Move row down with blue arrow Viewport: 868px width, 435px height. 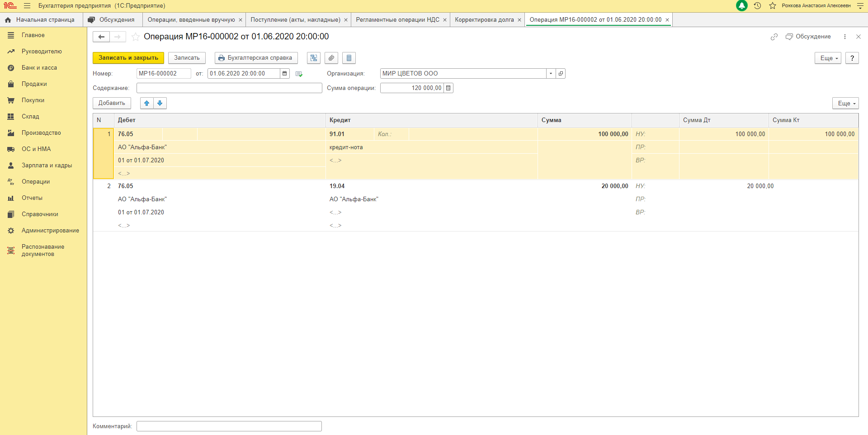(160, 103)
